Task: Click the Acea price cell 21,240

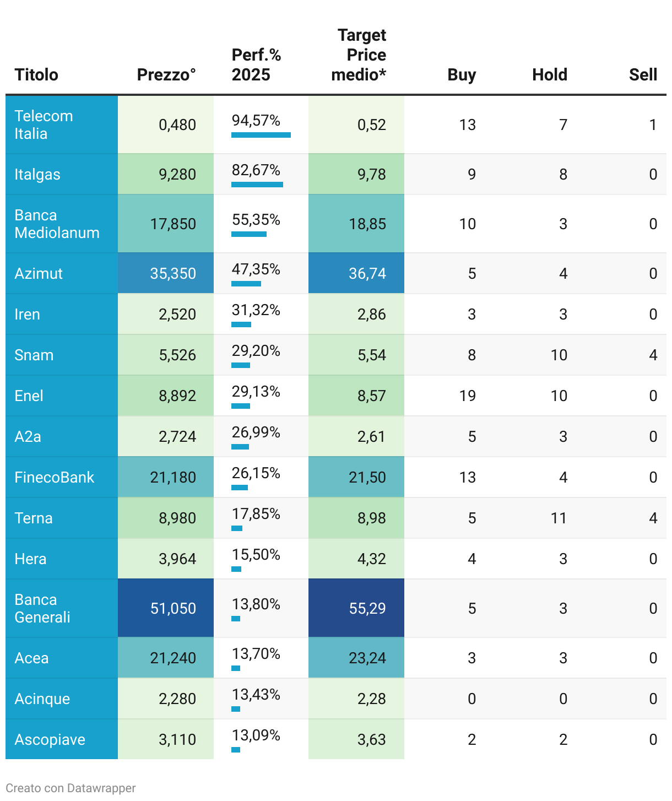Action: (x=173, y=658)
